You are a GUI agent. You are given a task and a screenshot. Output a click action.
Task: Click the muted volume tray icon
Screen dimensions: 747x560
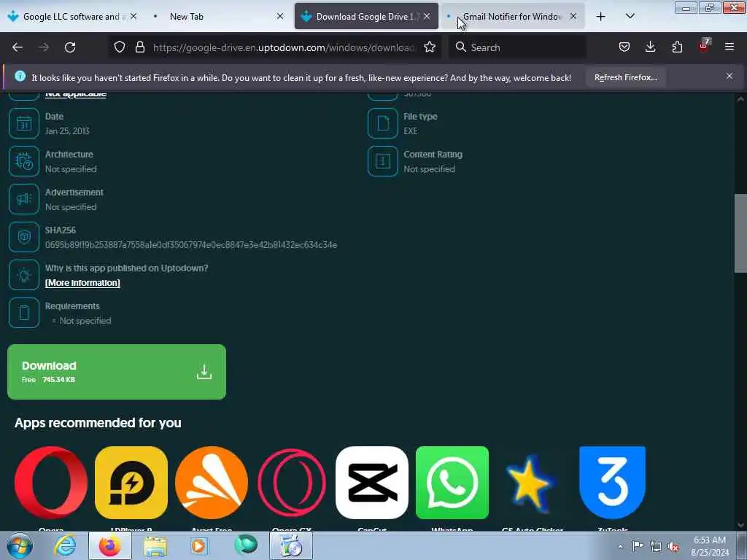pyautogui.click(x=673, y=546)
